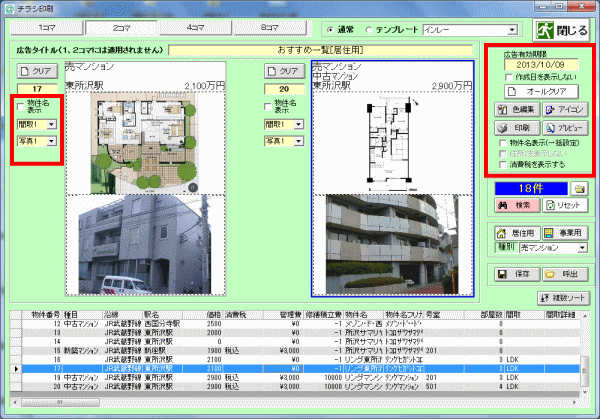Click the 保存 save floppy button
This screenshot has height=419, width=600.
point(517,274)
